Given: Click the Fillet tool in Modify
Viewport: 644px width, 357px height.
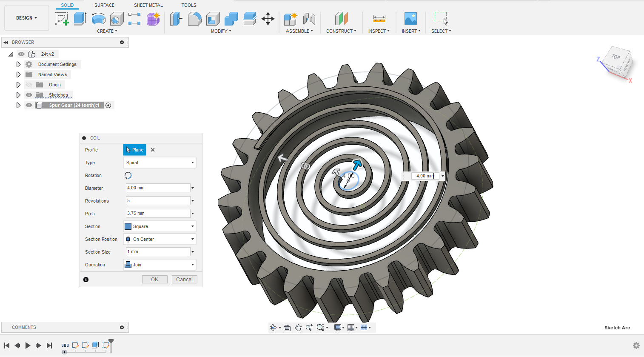Looking at the screenshot, I should 194,19.
